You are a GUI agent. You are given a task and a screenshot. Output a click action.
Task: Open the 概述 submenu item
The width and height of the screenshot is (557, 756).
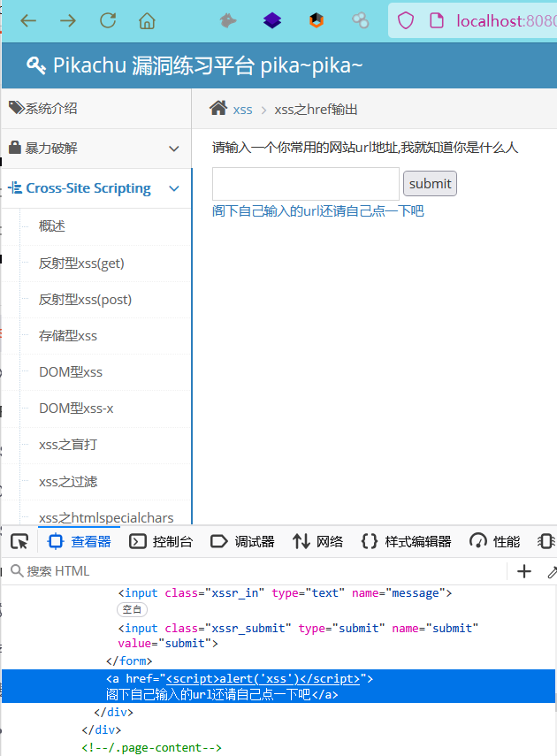click(x=52, y=226)
